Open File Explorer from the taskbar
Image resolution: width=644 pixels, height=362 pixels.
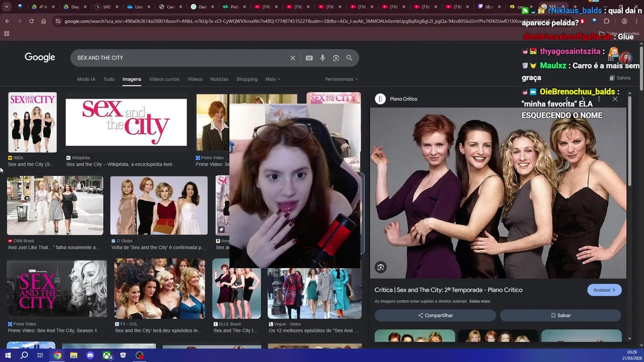click(73, 355)
